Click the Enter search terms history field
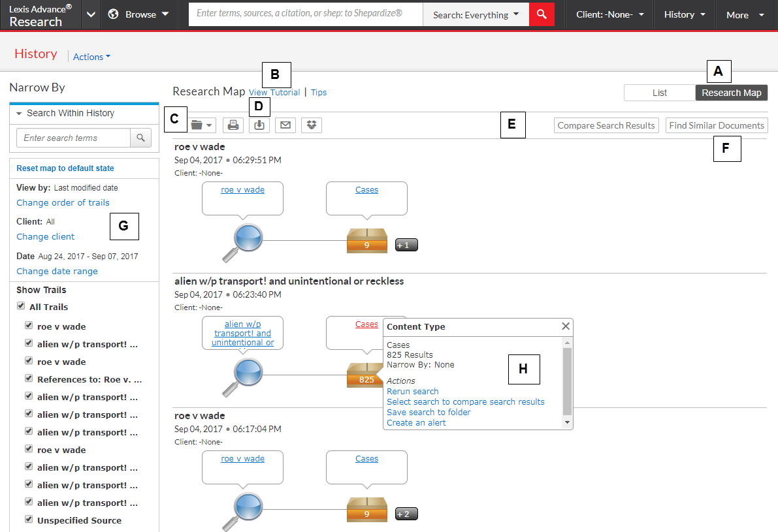 [73, 138]
